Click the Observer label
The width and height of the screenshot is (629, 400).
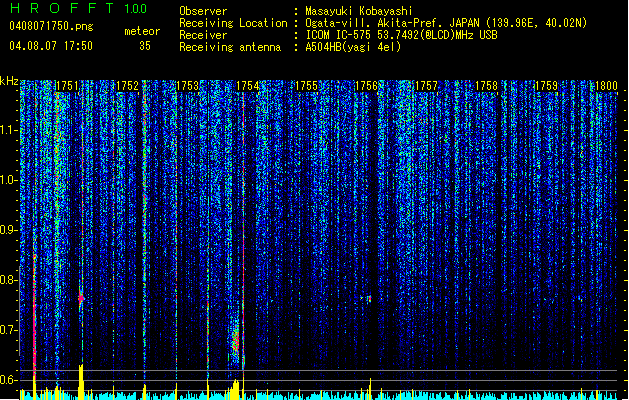203,11
